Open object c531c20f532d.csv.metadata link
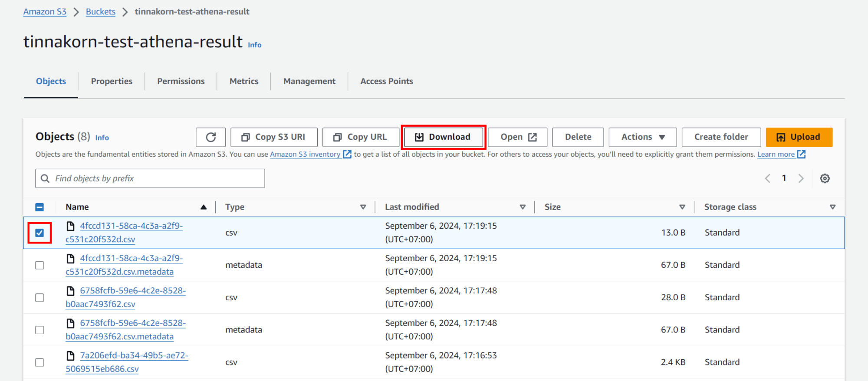The image size is (868, 381). tap(124, 265)
